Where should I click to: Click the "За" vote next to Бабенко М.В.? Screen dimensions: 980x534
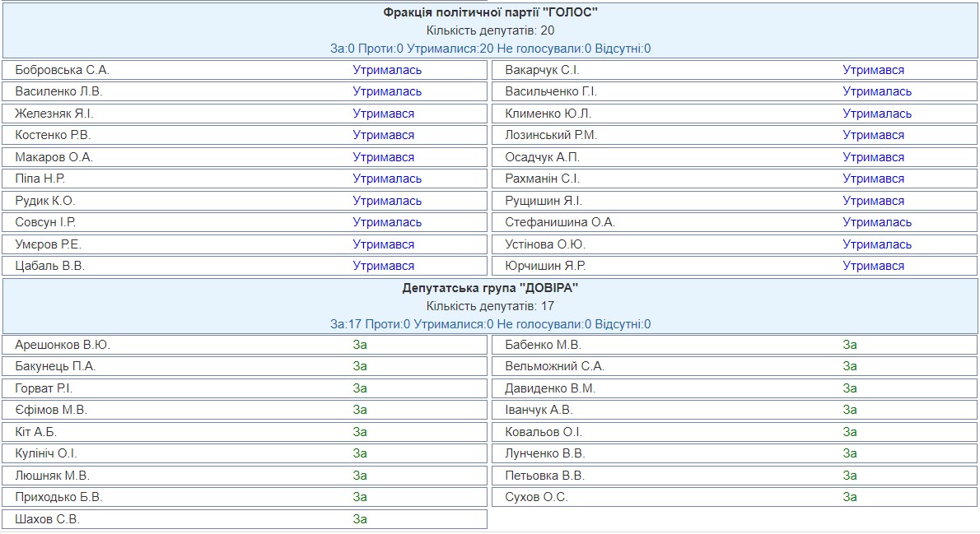point(850,345)
